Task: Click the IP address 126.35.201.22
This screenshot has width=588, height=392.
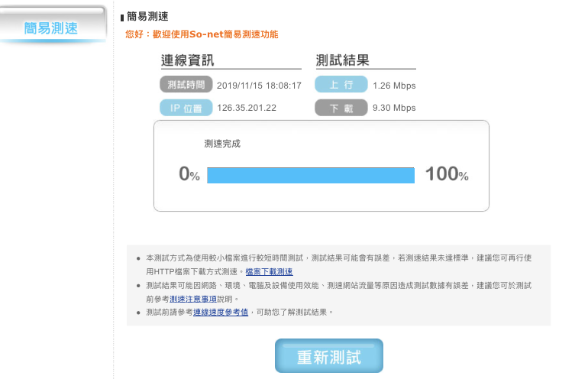Action: pyautogui.click(x=247, y=108)
